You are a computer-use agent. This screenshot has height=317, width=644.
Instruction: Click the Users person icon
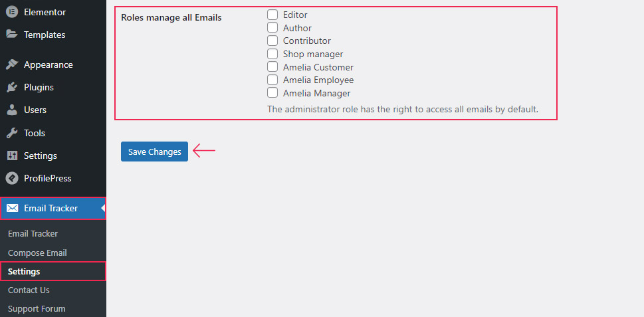(12, 110)
